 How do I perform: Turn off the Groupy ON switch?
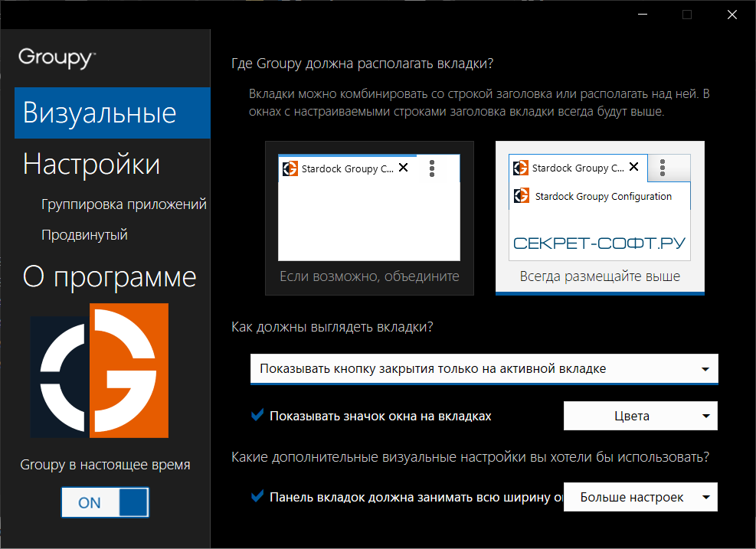(x=105, y=502)
